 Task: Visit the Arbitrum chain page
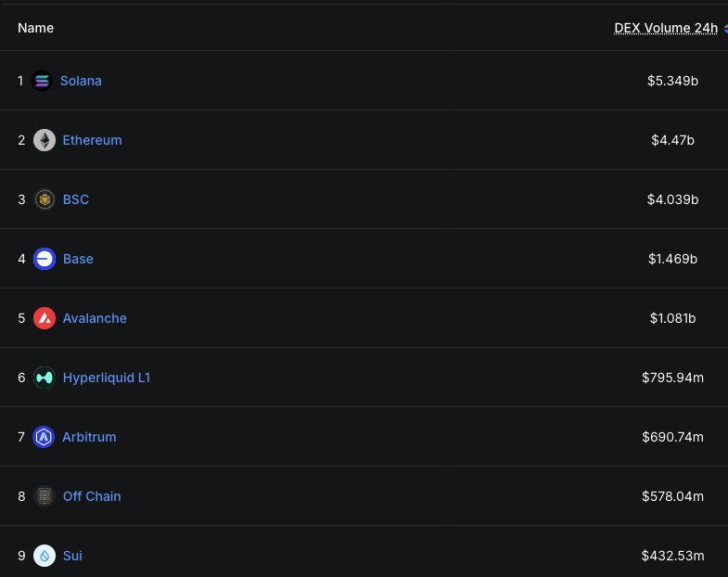pyautogui.click(x=89, y=437)
